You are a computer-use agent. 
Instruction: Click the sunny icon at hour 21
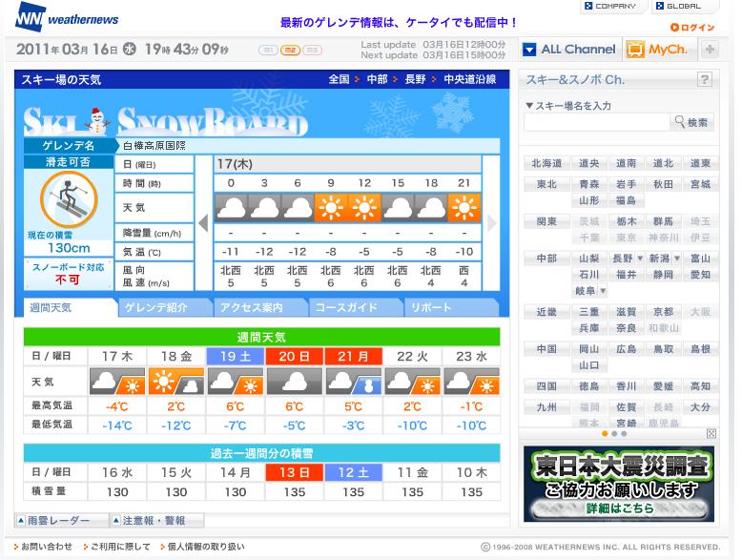pos(464,208)
